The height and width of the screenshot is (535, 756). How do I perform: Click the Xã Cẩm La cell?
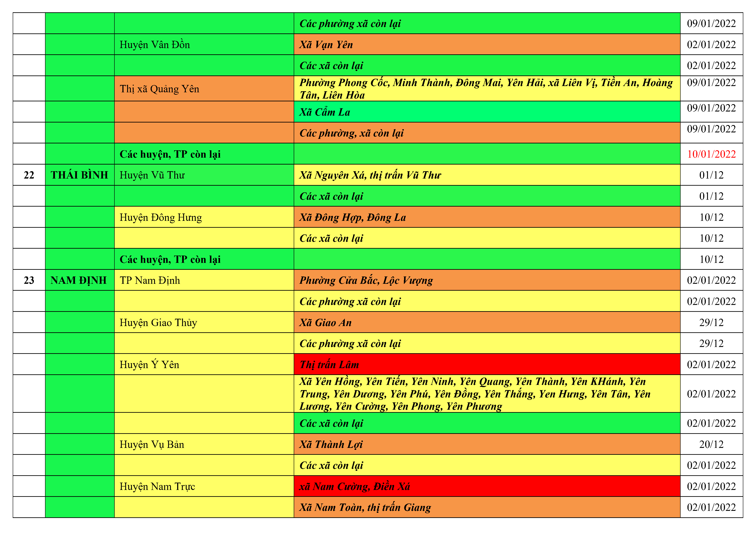point(325,112)
